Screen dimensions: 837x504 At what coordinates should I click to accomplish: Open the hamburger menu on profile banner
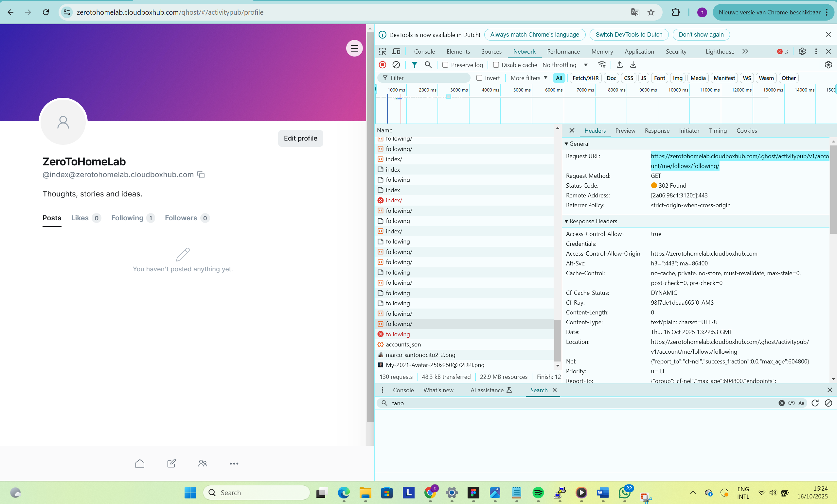[354, 48]
